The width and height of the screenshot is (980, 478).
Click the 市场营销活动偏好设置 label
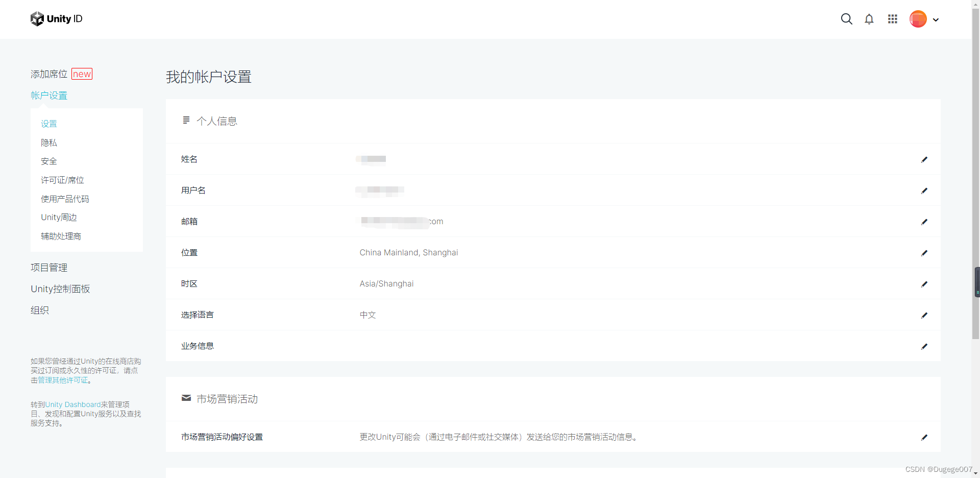222,437
